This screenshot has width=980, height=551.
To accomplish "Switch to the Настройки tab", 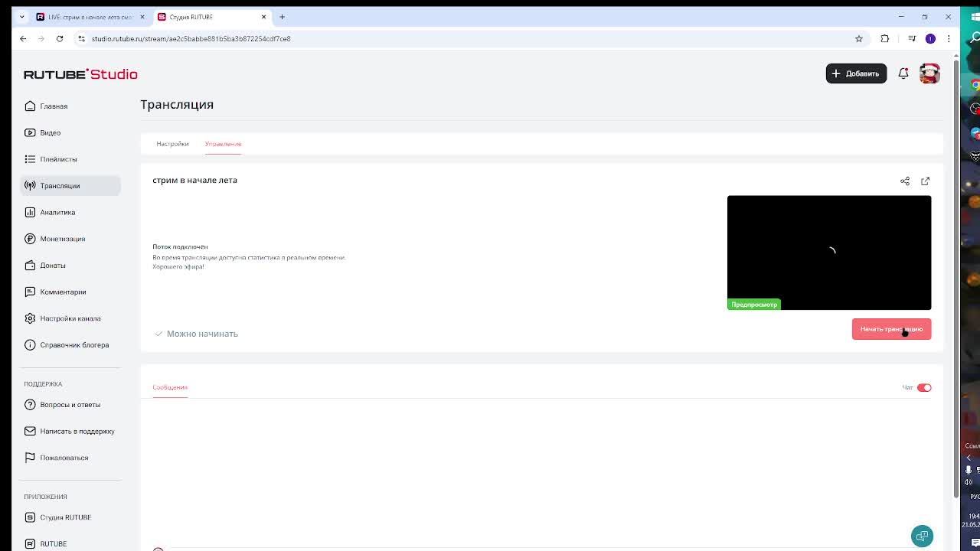I will coord(172,144).
